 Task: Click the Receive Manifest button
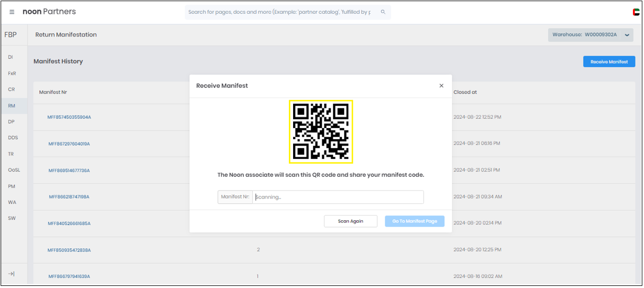[x=609, y=61]
